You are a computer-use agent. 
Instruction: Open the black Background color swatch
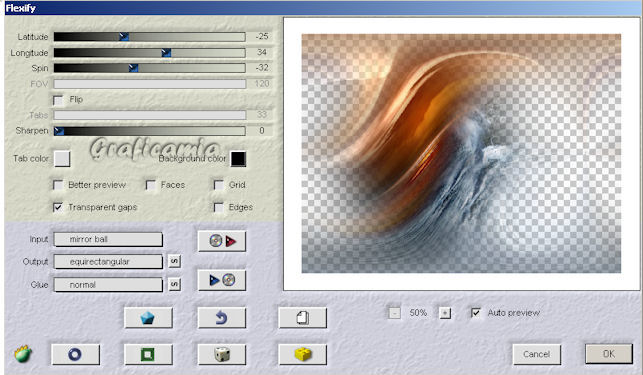[x=238, y=159]
